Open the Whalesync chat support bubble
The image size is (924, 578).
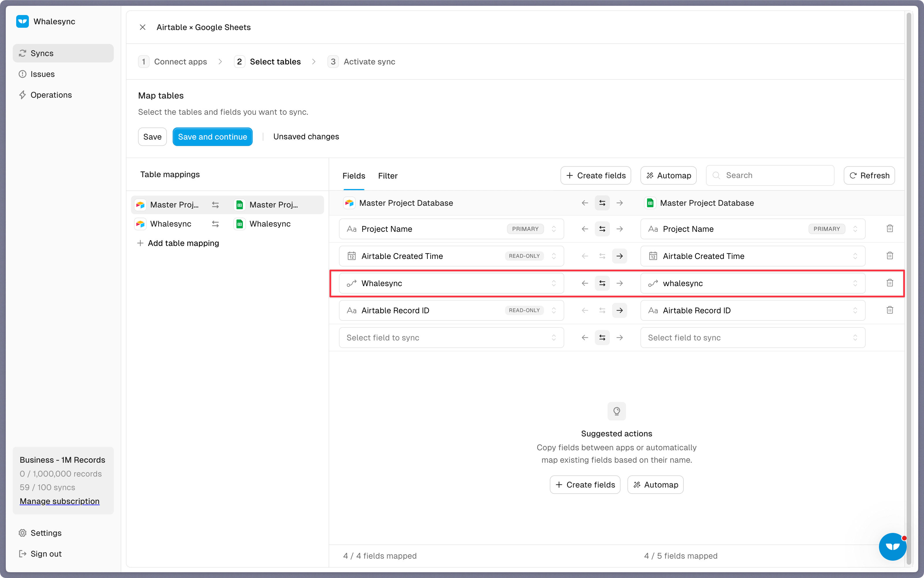click(892, 547)
